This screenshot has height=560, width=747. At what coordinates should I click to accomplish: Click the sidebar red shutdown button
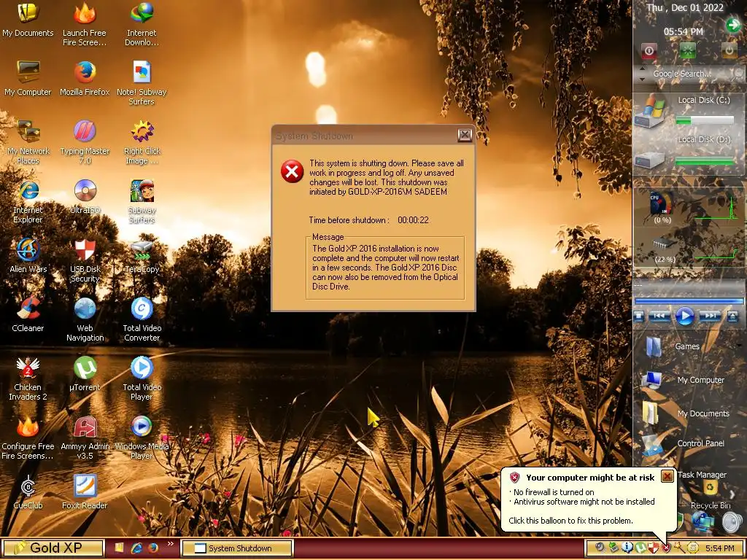649,50
